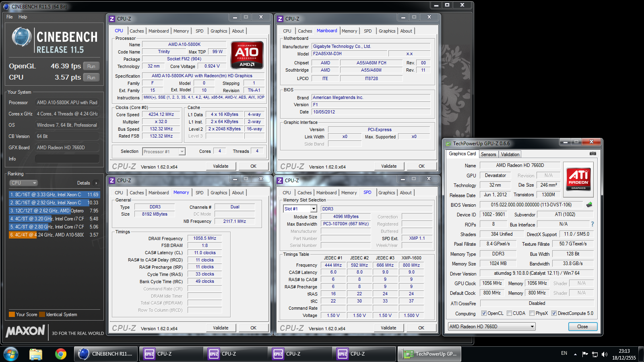The image size is (644, 362).
Task: Click the 'Devastator' GPU name in GPU-Z
Action: [x=495, y=175]
